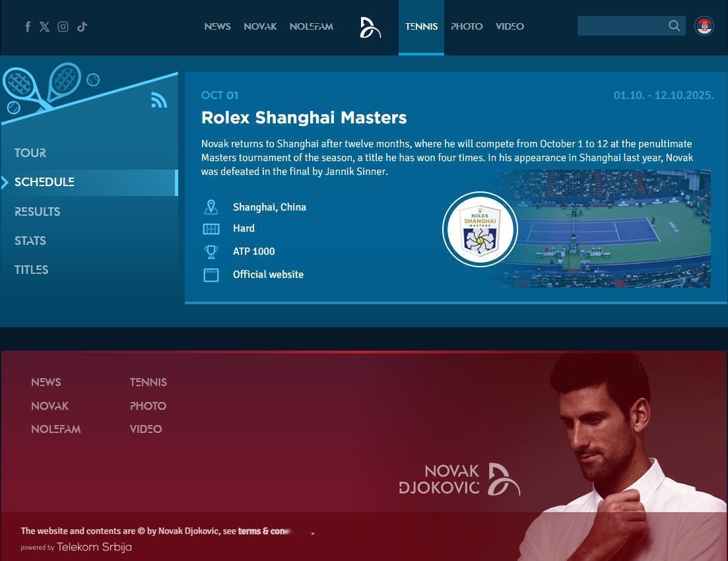Screen dimensions: 728x561
Task: Open STATS in the sidebar menu
Action: [x=30, y=240]
